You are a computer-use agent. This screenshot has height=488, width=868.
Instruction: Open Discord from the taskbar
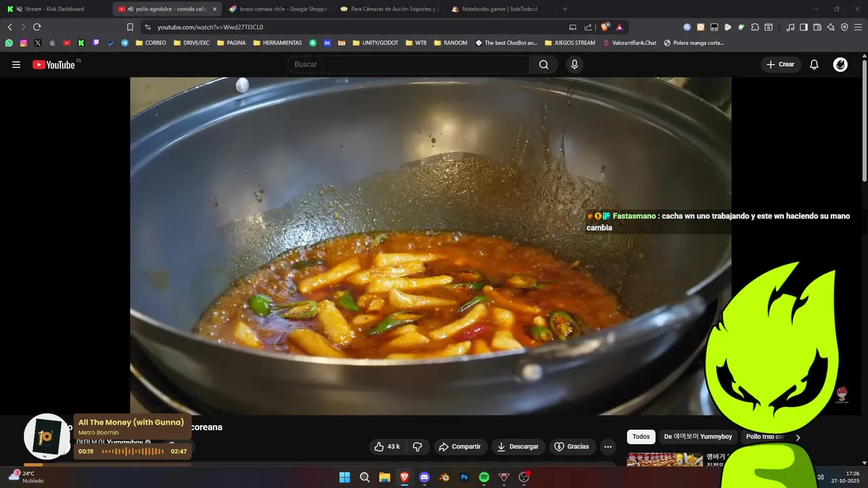pos(425,477)
